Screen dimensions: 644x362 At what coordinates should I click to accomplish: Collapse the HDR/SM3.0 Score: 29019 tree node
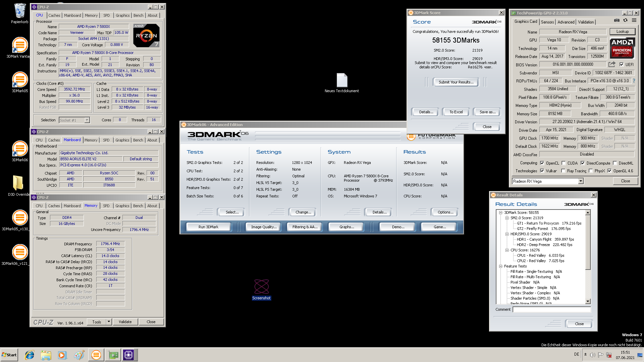point(507,234)
